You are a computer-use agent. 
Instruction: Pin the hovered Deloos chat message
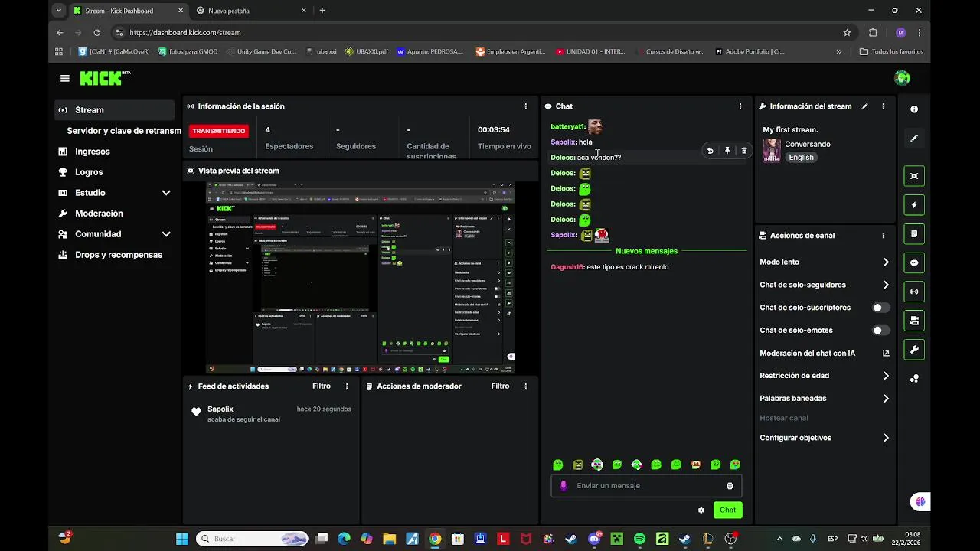(x=727, y=151)
